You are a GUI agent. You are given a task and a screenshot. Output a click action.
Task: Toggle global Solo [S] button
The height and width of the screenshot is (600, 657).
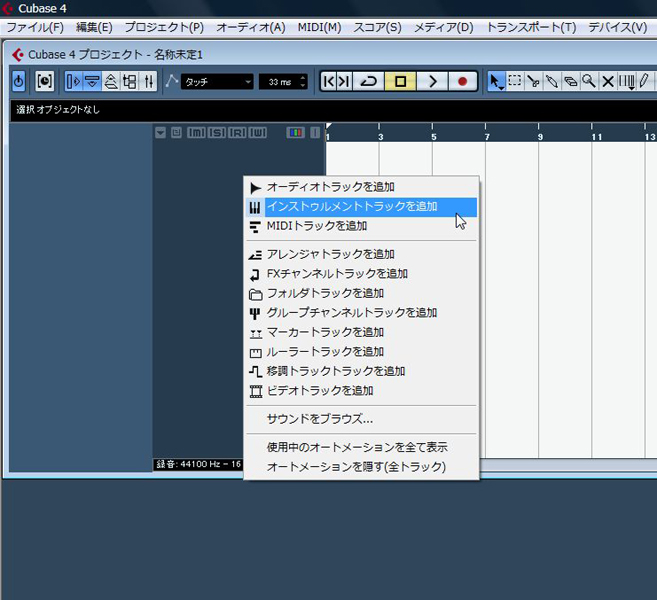point(217,133)
